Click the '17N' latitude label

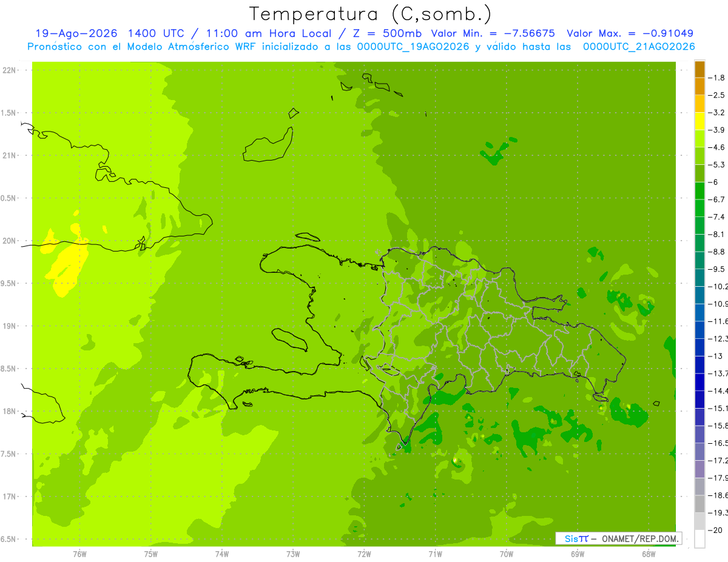(x=10, y=497)
